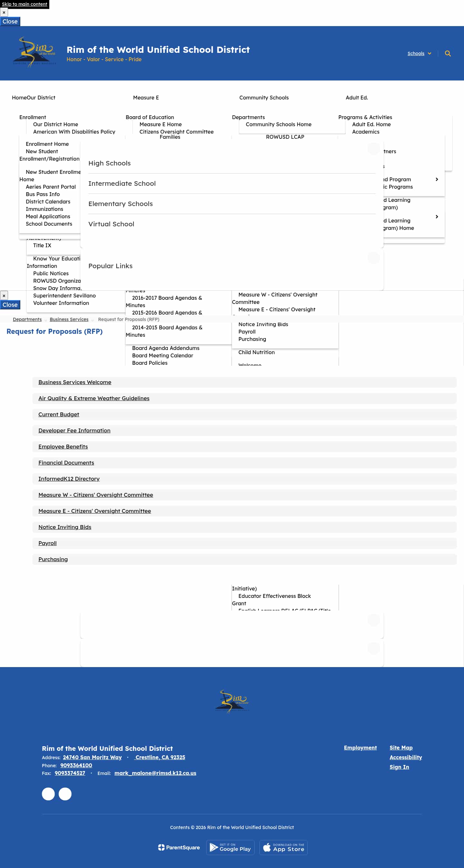464x868 pixels.
Task: Open Developer Fee Information link
Action: 74,430
